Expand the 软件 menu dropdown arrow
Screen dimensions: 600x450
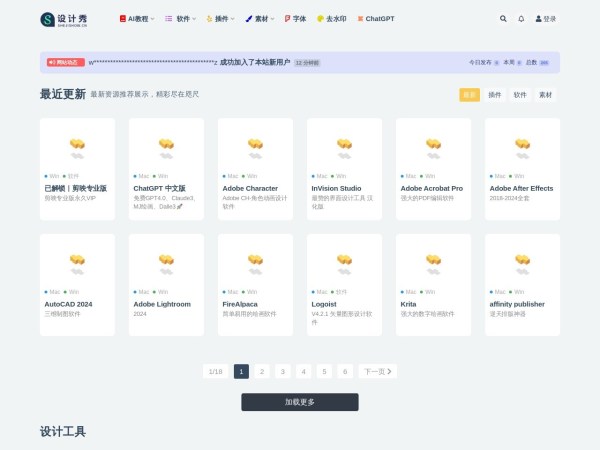pyautogui.click(x=194, y=19)
